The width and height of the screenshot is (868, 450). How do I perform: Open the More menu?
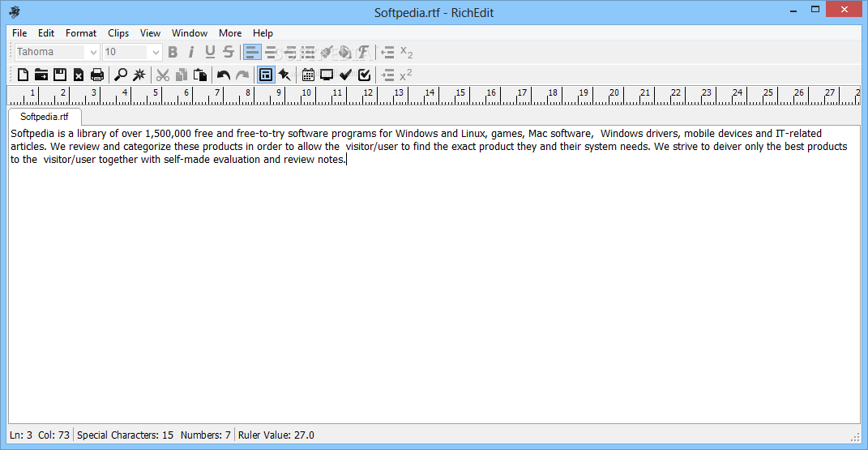pyautogui.click(x=230, y=33)
